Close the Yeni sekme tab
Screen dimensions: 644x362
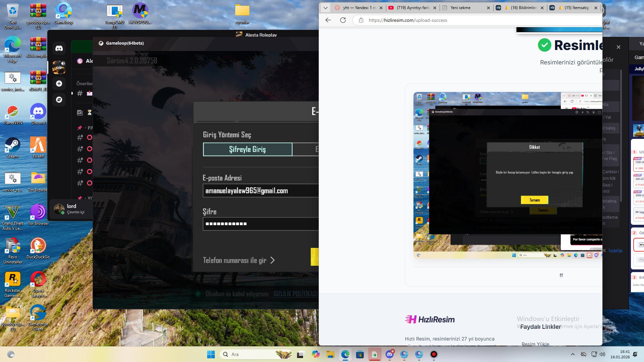488,8
